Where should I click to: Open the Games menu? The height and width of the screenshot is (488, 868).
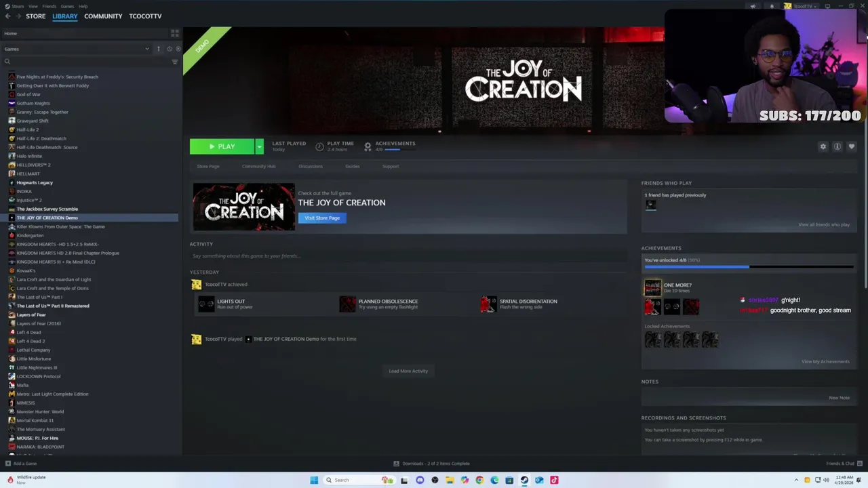click(x=67, y=6)
